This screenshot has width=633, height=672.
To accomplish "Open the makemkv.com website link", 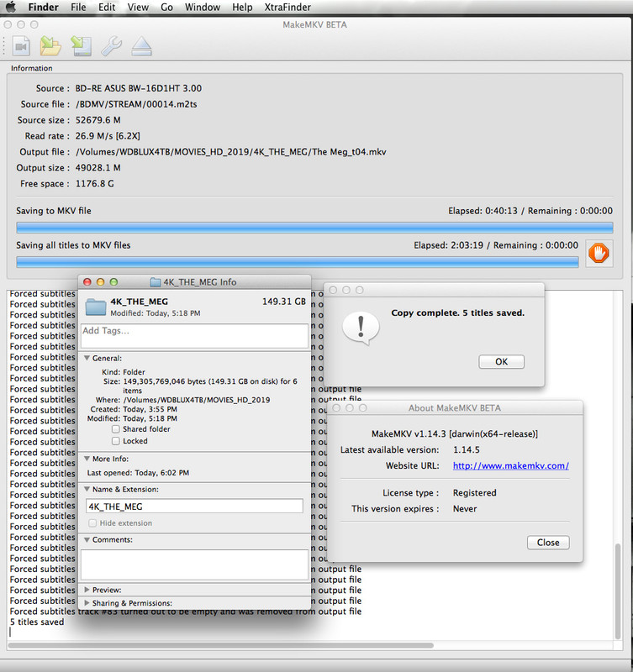I will pos(511,465).
